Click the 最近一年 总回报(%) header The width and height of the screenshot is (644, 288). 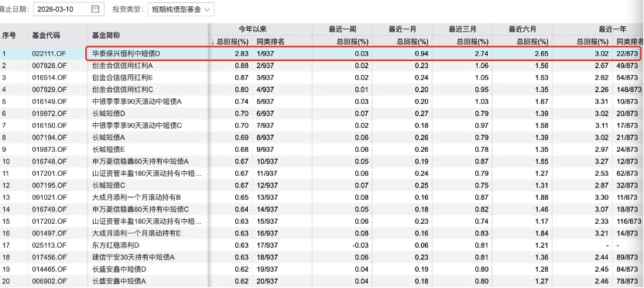click(592, 42)
